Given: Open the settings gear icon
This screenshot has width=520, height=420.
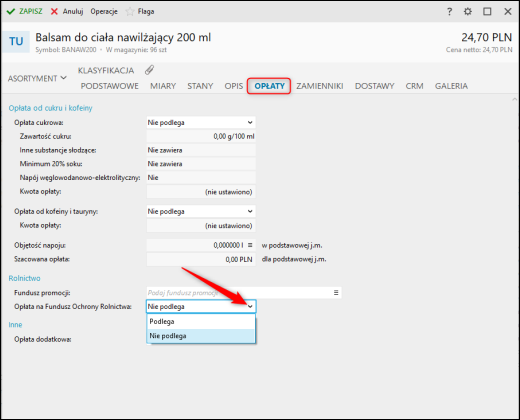Looking at the screenshot, I should click(x=468, y=12).
